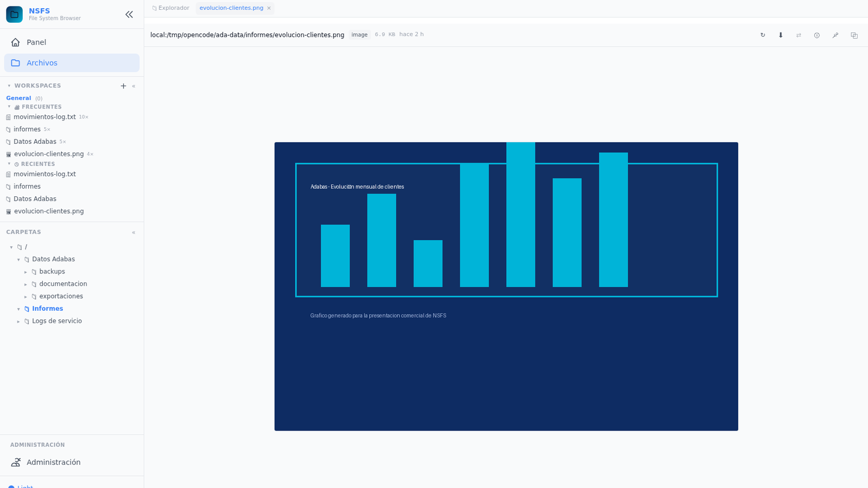Select the General workspace

(18, 98)
